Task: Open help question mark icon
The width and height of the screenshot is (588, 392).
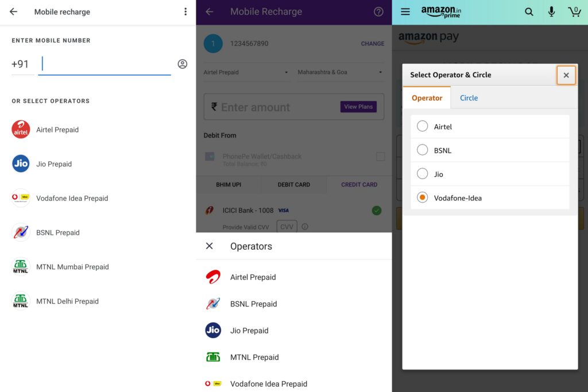Action: click(x=378, y=11)
